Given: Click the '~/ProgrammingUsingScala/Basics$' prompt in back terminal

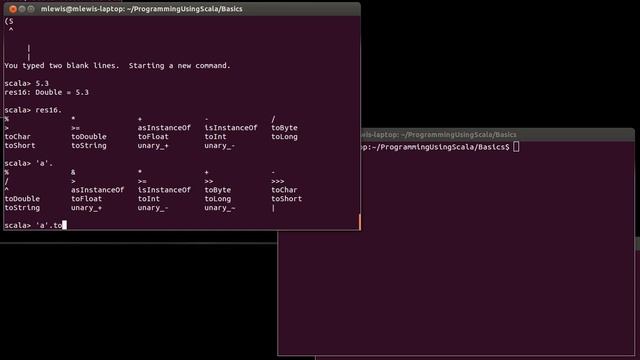Looking at the screenshot, I should [x=439, y=147].
